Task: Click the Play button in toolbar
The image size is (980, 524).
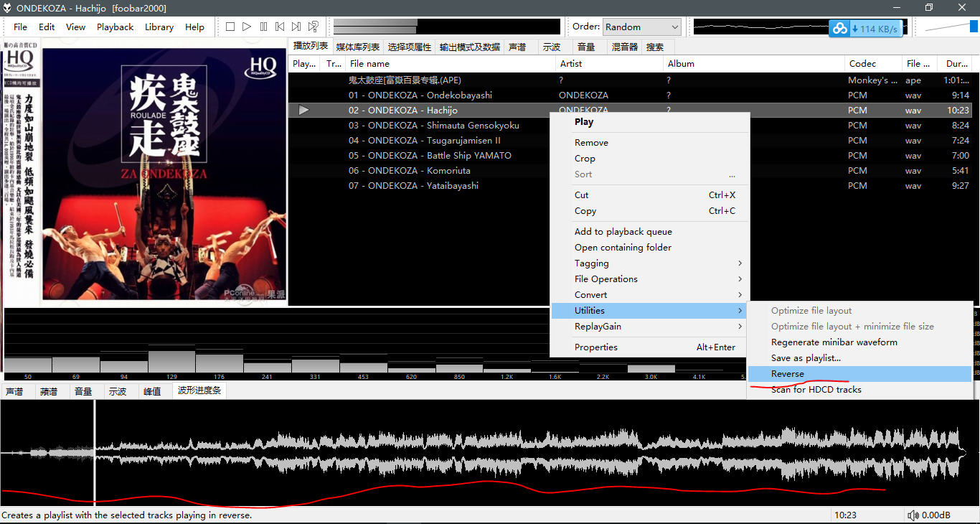Action: point(247,27)
